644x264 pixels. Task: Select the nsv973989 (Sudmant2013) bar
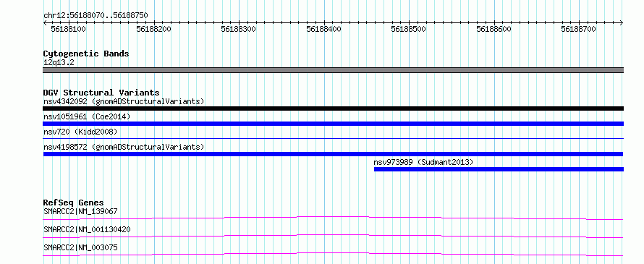[499, 169]
